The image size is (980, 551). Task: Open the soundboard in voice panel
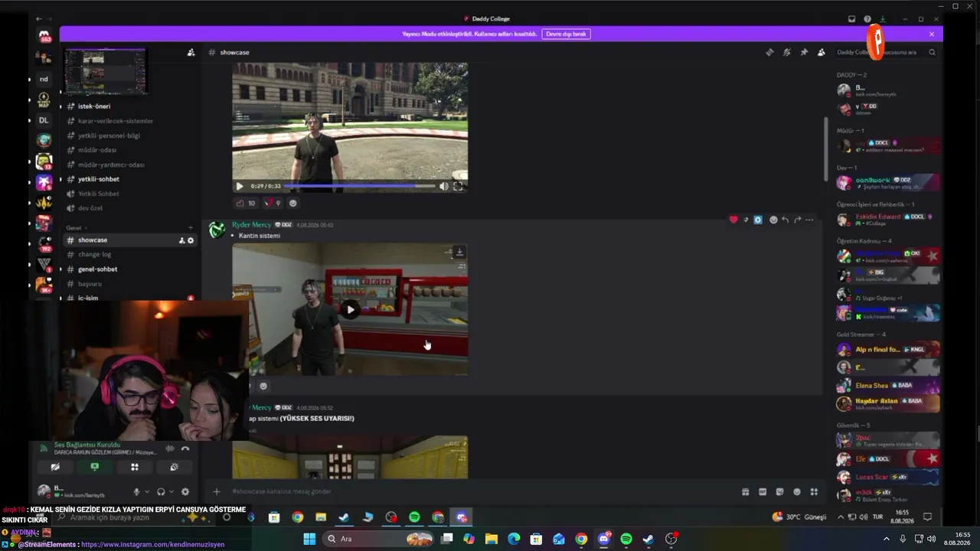coord(175,467)
